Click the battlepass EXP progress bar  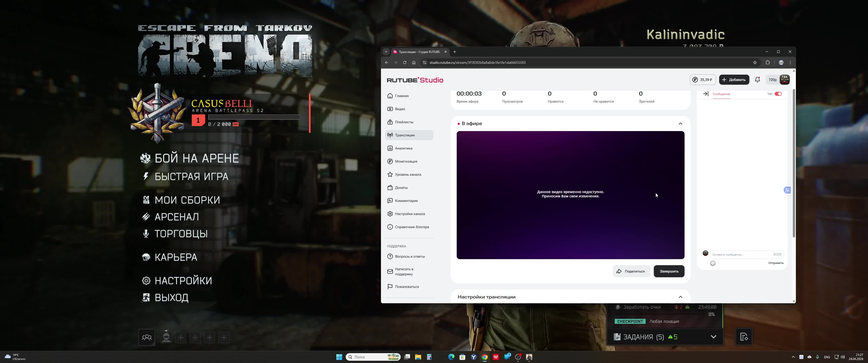[254, 117]
